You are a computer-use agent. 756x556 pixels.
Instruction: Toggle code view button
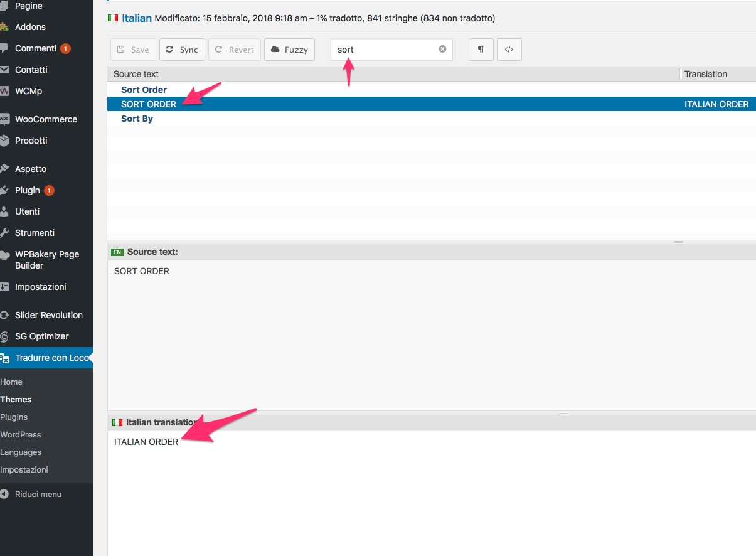[x=509, y=50]
